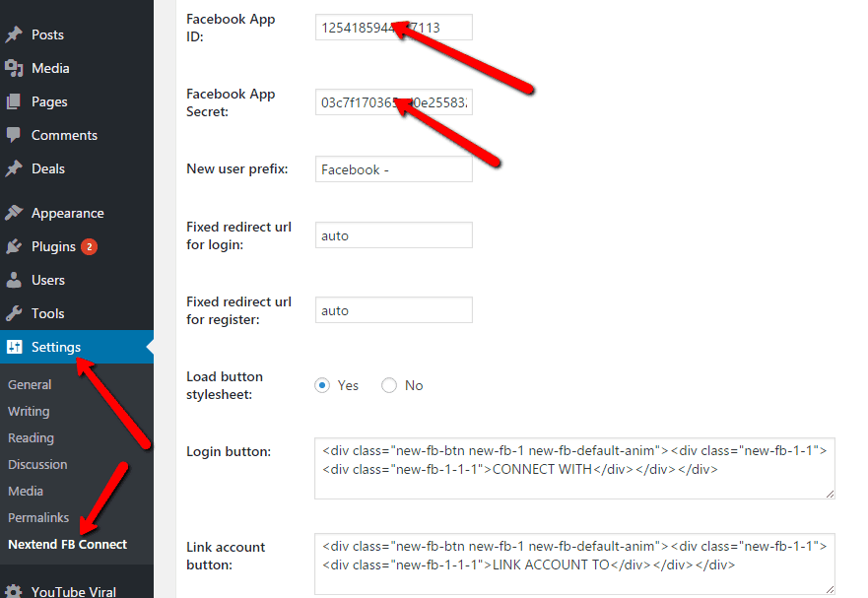
Task: Go to Permalinks settings submenu
Action: 38,517
